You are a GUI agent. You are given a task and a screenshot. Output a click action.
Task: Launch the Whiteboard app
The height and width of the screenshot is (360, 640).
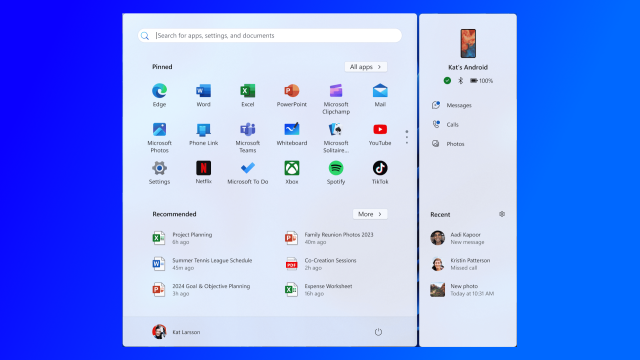[x=291, y=134]
